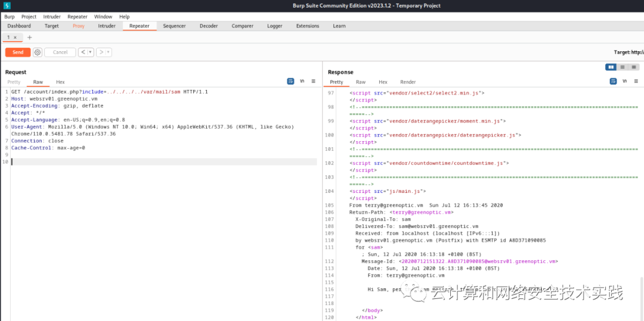Switch to the Intruder tool tab
Viewport: 644px width, 321px height.
[106, 26]
